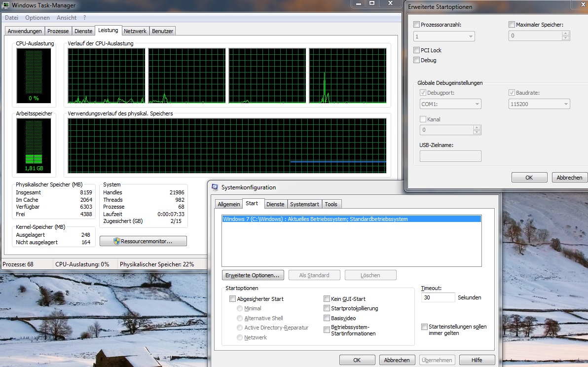Enable the Prozessoranzahl checkbox

pos(416,24)
